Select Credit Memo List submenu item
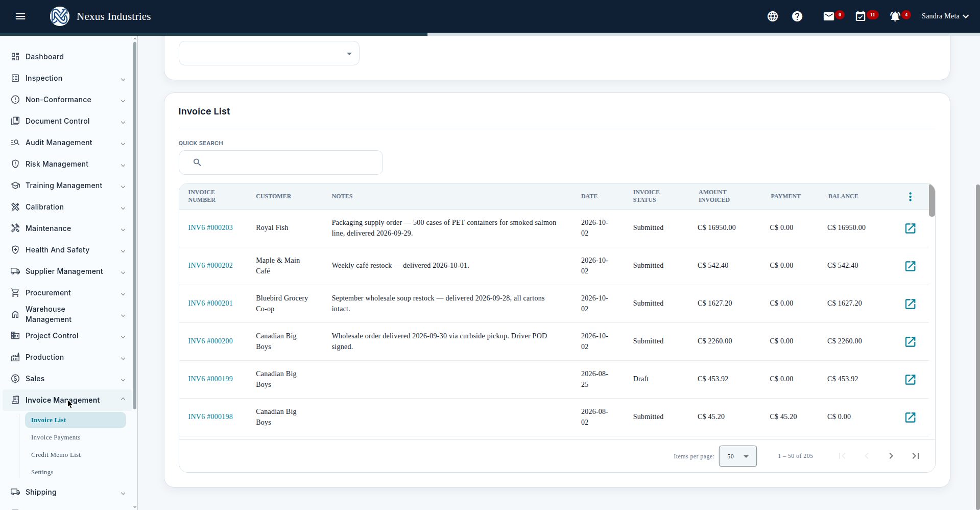The width and height of the screenshot is (980, 510). click(x=56, y=455)
